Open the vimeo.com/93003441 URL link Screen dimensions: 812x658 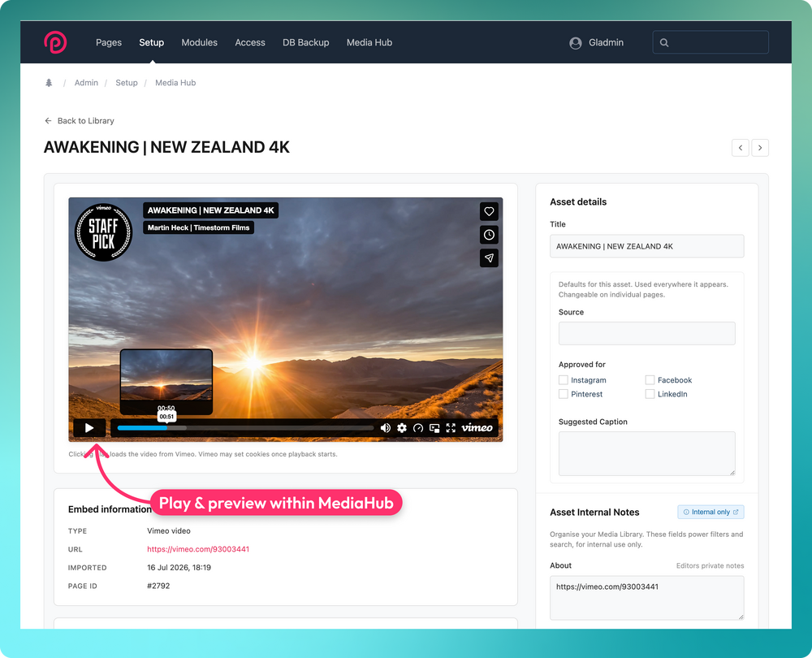point(198,549)
